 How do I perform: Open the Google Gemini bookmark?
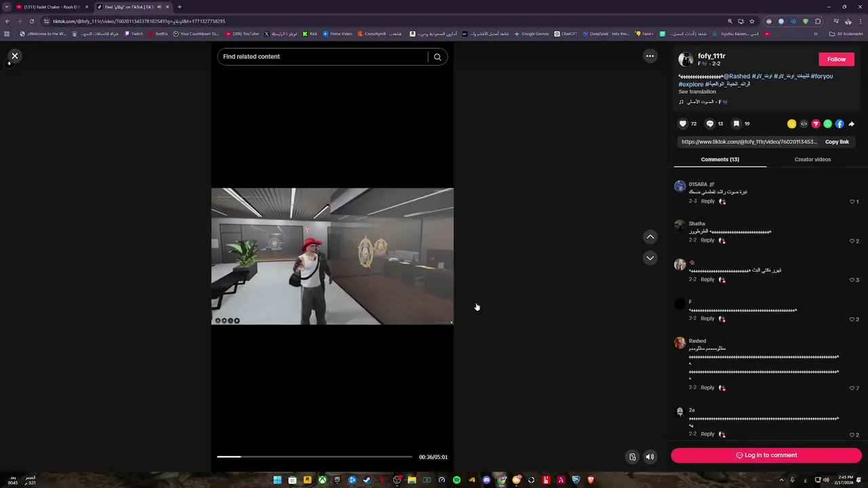532,34
